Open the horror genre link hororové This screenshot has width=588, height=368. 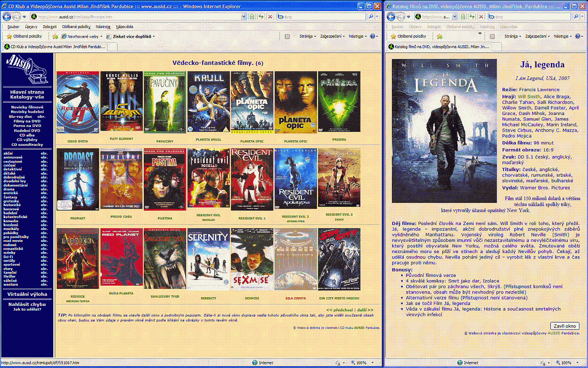tap(11, 209)
